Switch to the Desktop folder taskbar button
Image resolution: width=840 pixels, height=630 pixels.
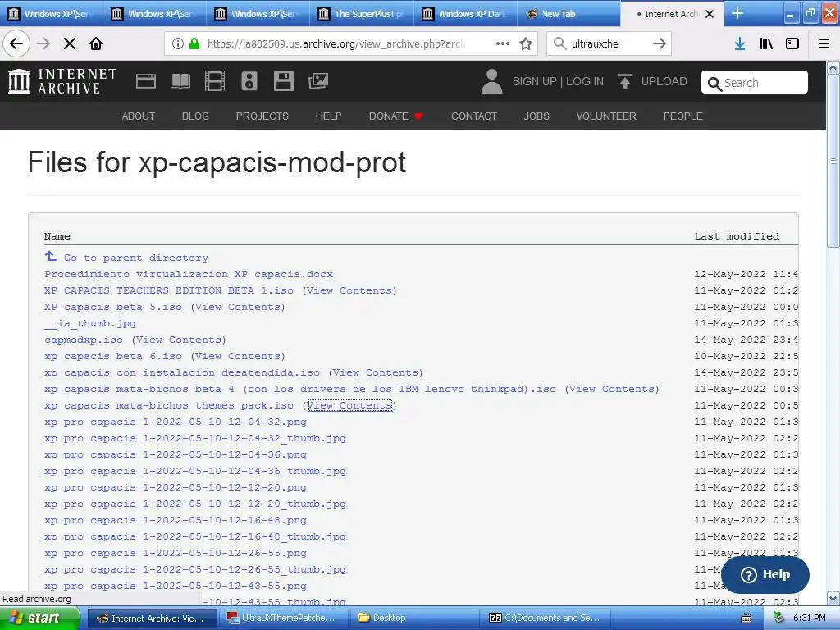click(415, 619)
